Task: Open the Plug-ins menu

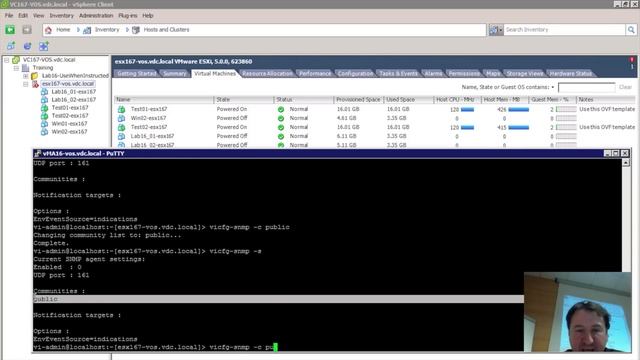Action: pos(128,16)
